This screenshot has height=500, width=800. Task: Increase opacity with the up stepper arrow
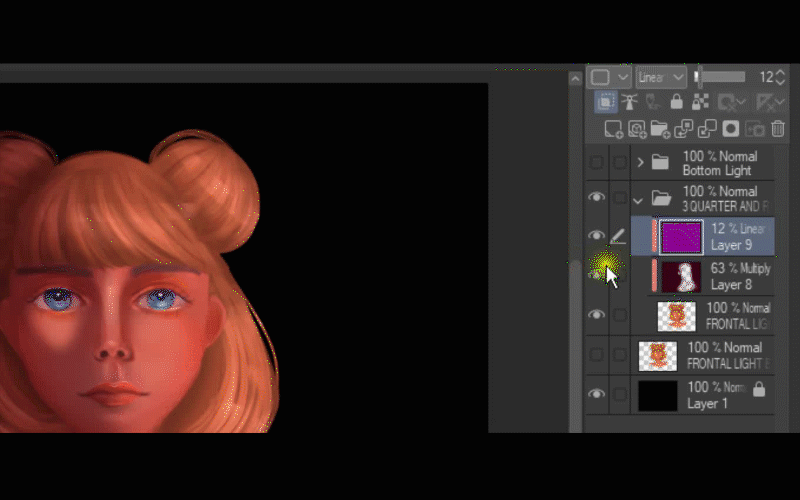click(x=780, y=73)
